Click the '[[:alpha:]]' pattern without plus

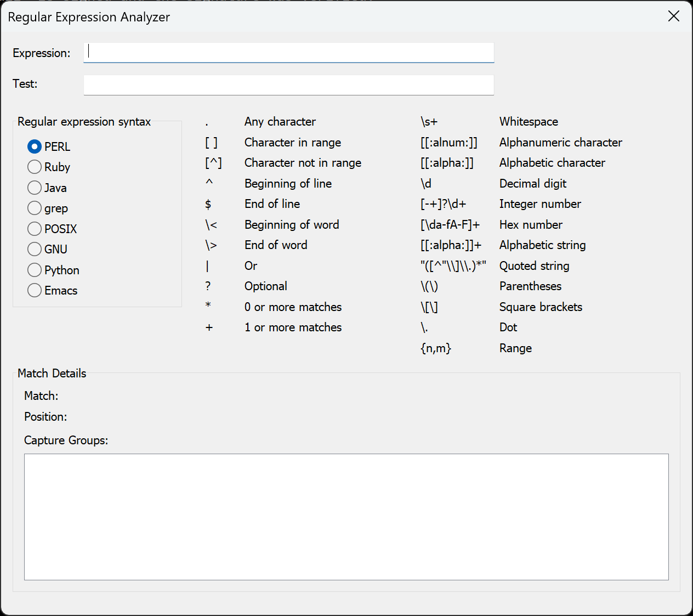pyautogui.click(x=447, y=162)
